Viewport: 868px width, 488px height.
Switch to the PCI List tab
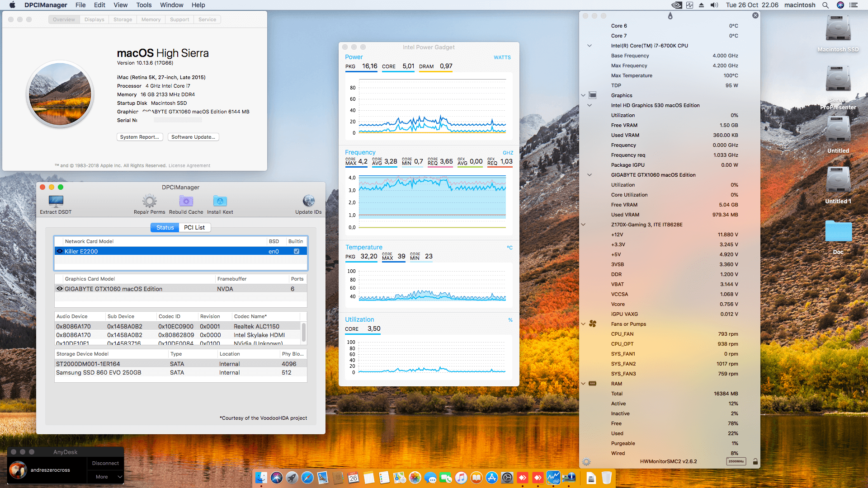click(194, 227)
